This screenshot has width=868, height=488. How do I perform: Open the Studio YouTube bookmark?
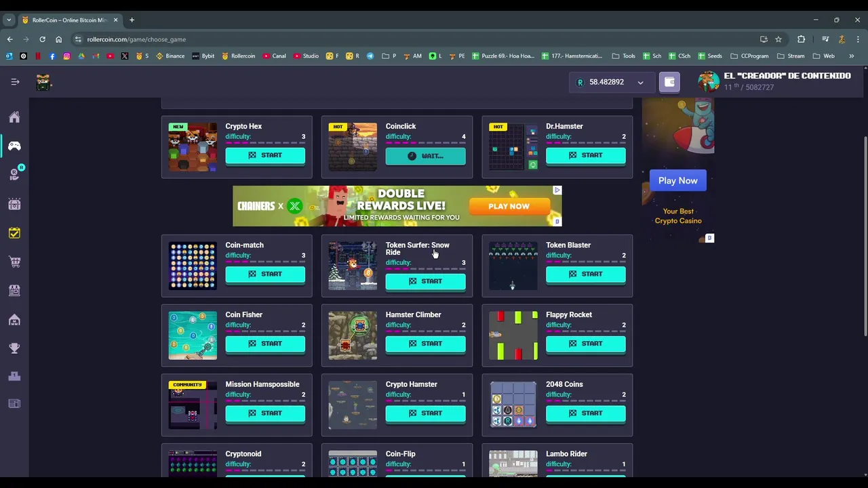(x=306, y=56)
